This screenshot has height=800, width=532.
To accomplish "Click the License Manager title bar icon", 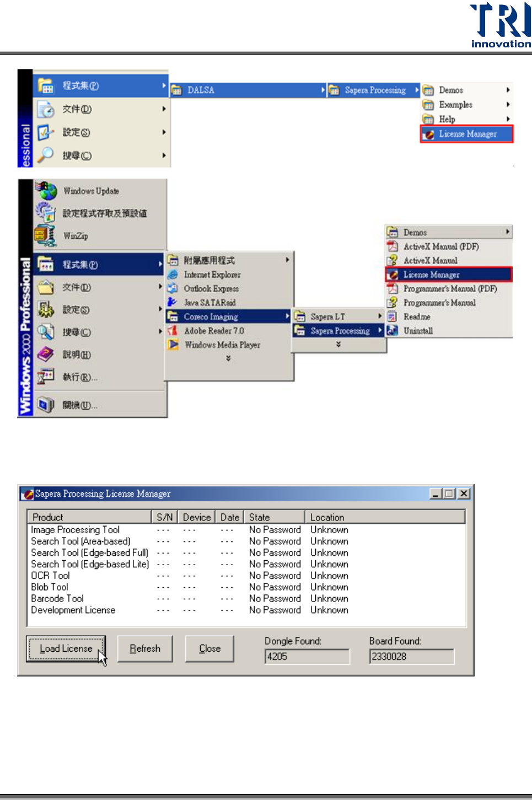I will [28, 494].
